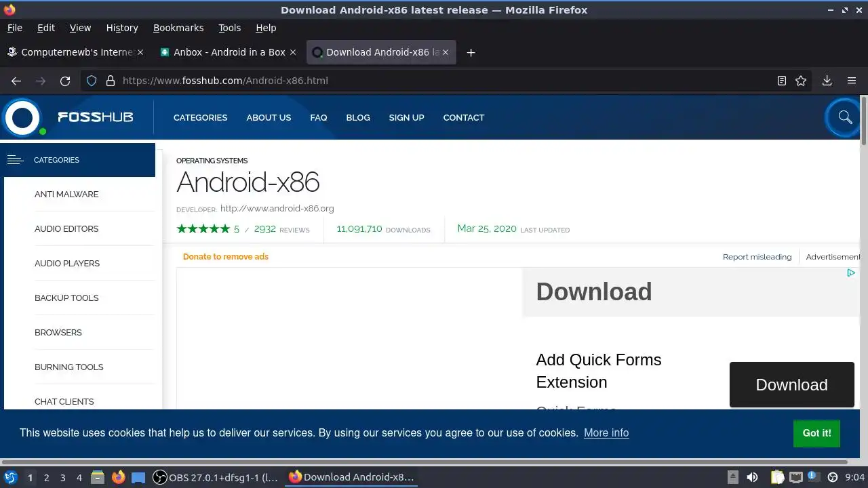Open the Help menu
The height and width of the screenshot is (488, 868).
click(x=266, y=28)
